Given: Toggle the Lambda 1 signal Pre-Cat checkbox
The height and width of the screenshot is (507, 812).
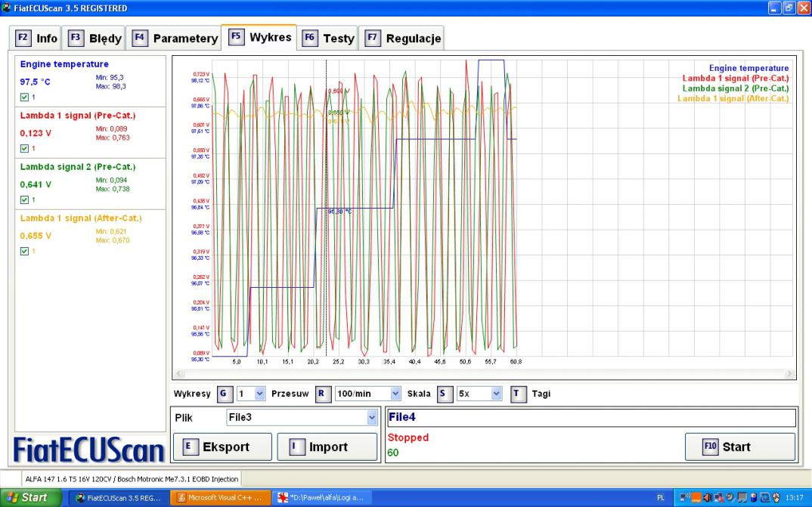Looking at the screenshot, I should point(24,149).
